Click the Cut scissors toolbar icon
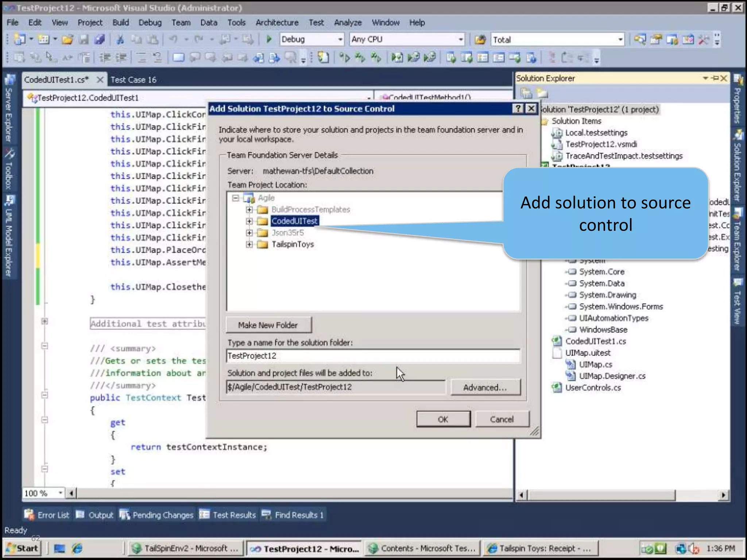This screenshot has width=747, height=560. click(x=120, y=39)
